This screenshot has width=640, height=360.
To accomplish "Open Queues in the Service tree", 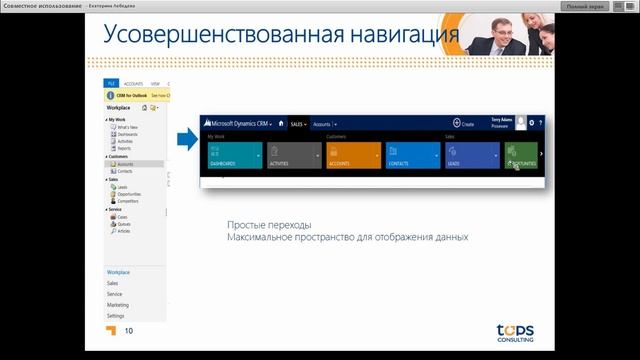I will coord(120,224).
